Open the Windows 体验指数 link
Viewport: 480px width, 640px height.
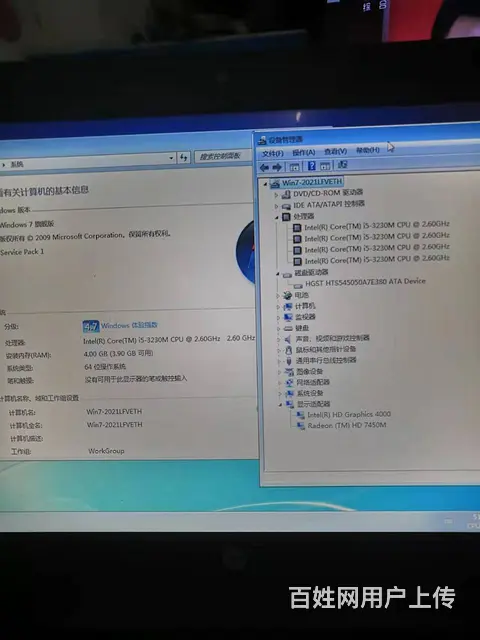click(x=129, y=325)
